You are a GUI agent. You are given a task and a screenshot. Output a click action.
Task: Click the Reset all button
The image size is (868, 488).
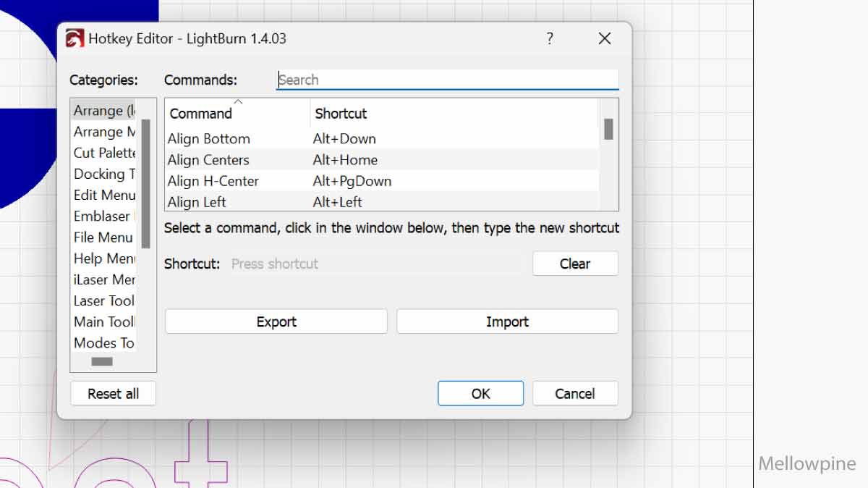click(x=113, y=394)
